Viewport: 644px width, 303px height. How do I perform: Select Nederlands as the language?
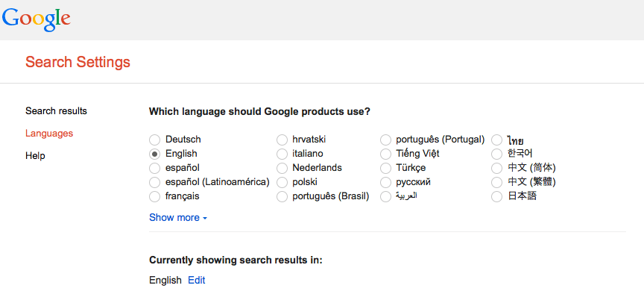tap(282, 168)
